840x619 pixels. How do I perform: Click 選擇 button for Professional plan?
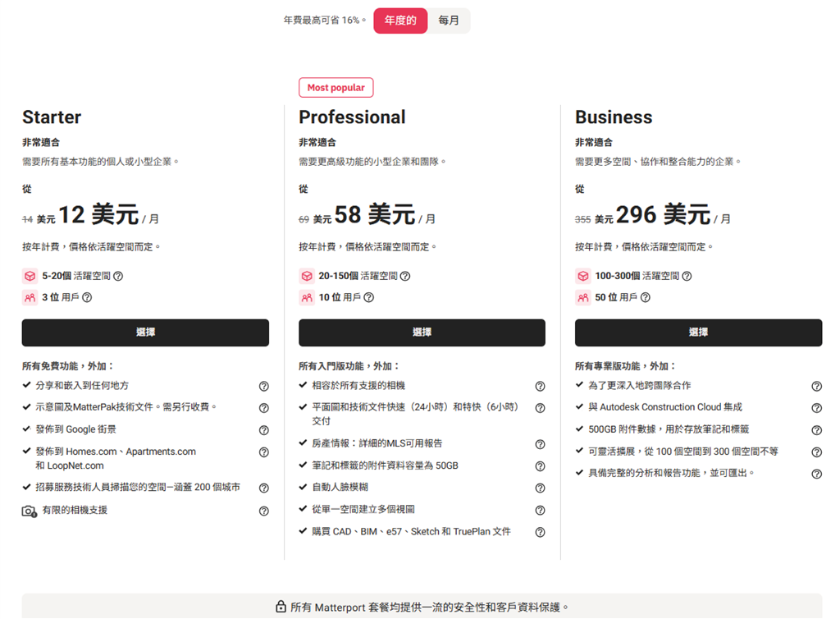[422, 332]
